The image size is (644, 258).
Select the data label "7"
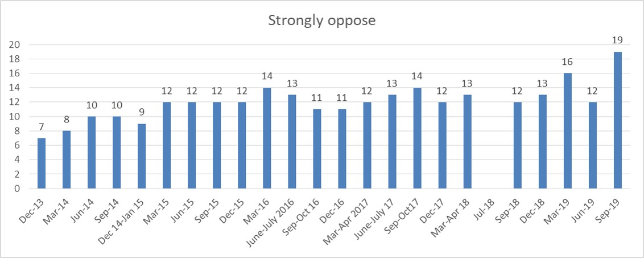42,127
